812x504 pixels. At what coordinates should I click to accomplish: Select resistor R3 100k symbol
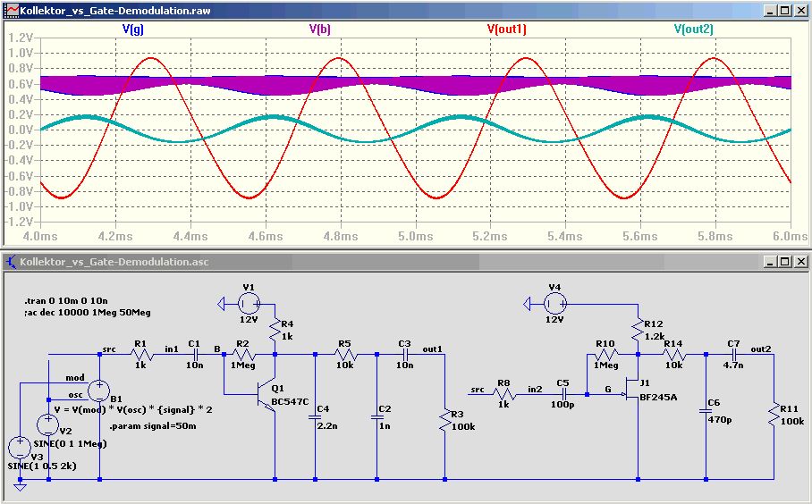444,420
